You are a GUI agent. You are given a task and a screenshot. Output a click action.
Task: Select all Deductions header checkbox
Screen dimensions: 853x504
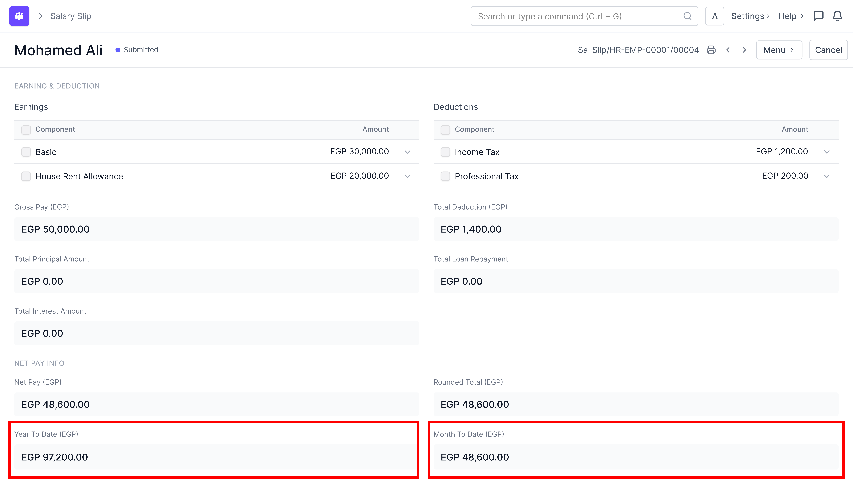click(x=445, y=130)
